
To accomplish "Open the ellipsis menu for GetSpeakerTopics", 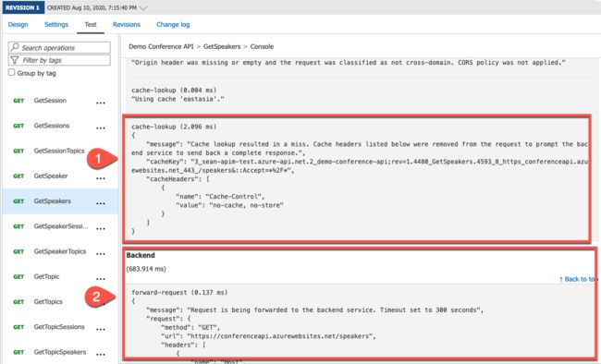I will coord(101,254).
